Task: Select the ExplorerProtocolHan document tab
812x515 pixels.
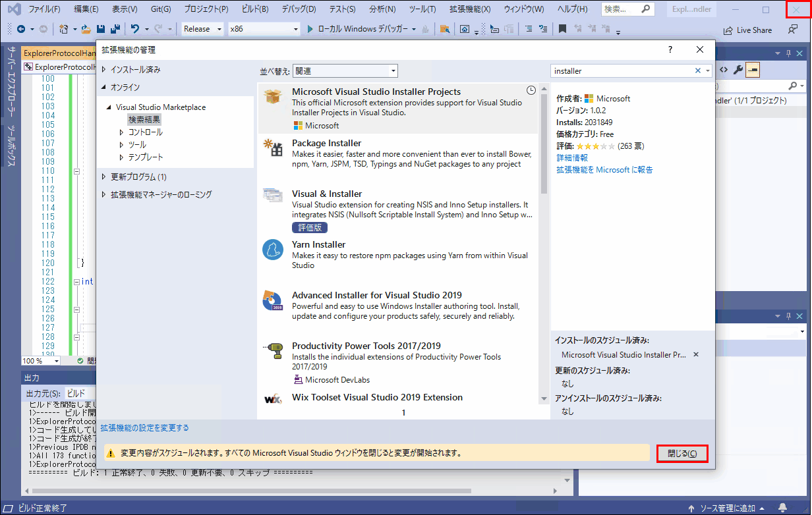Action: pyautogui.click(x=59, y=53)
